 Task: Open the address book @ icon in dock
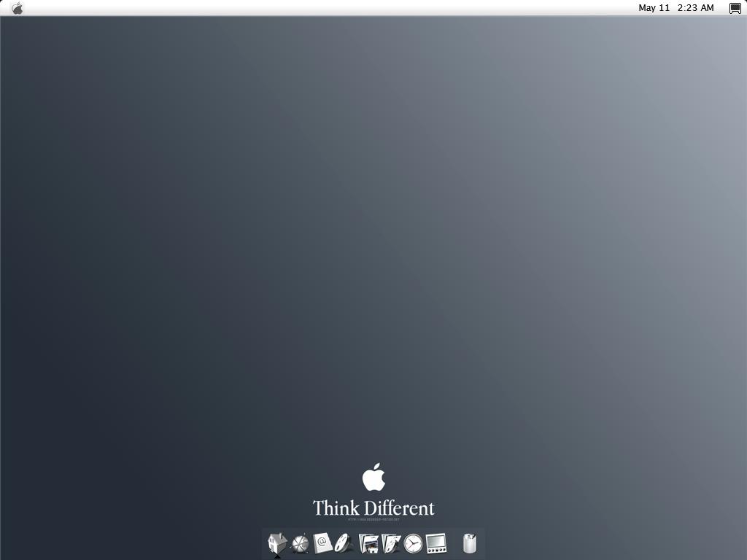(322, 542)
